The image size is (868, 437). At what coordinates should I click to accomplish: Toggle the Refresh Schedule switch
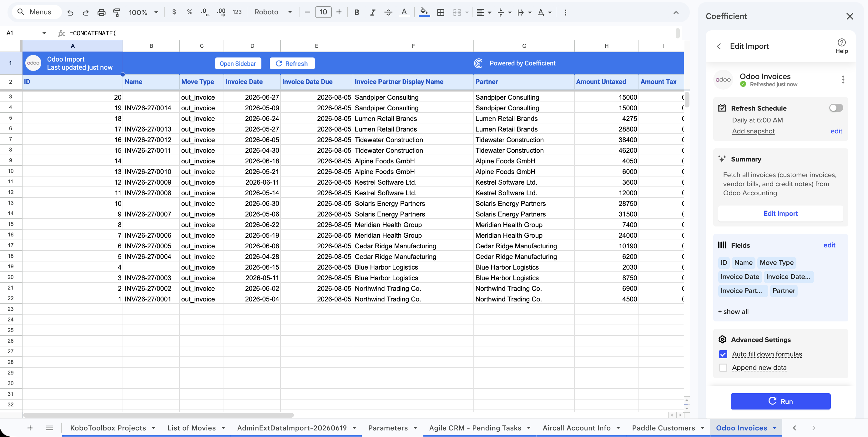[x=836, y=108]
